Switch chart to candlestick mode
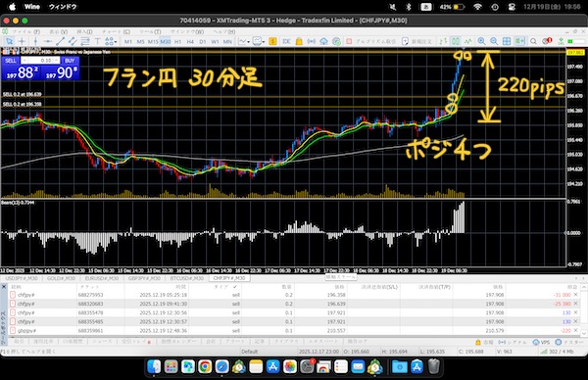Image resolution: width=588 pixels, height=380 pixels. [456, 41]
